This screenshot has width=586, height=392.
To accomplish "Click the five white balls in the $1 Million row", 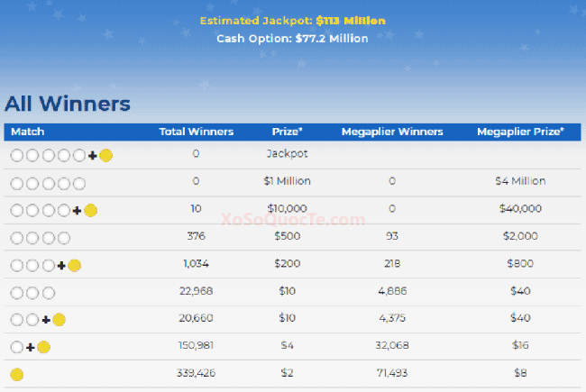I will tap(48, 183).
